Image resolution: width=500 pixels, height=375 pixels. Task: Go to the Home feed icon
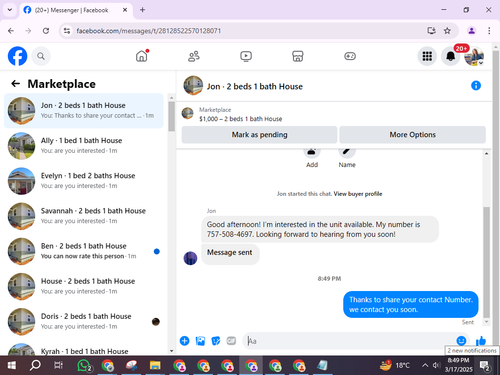pos(142,56)
